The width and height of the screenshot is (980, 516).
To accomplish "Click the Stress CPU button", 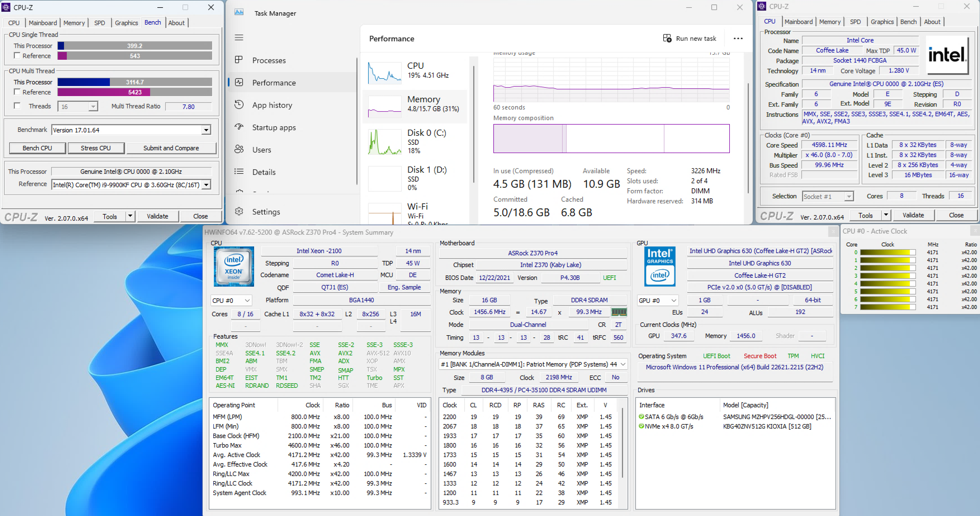I will (96, 148).
